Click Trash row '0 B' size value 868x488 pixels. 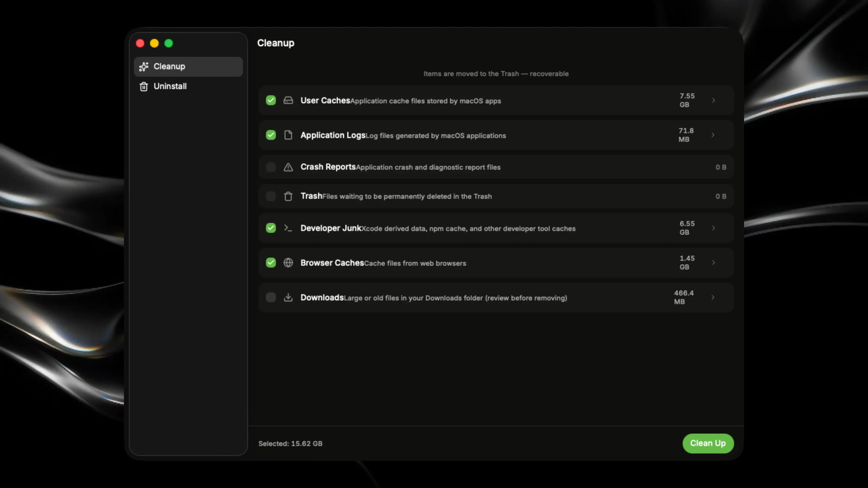point(721,196)
